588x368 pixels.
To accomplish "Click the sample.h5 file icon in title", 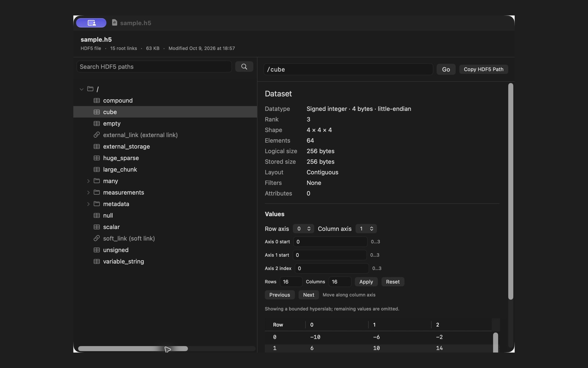I will (x=115, y=22).
